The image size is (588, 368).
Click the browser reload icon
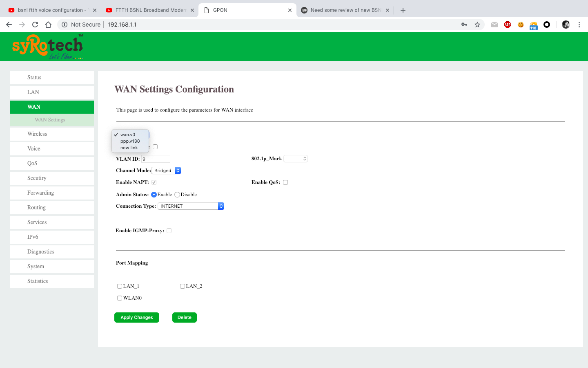click(35, 25)
